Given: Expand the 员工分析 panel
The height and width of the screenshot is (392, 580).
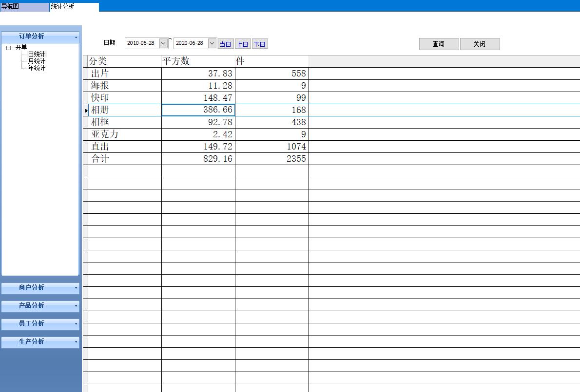Looking at the screenshot, I should tap(40, 324).
